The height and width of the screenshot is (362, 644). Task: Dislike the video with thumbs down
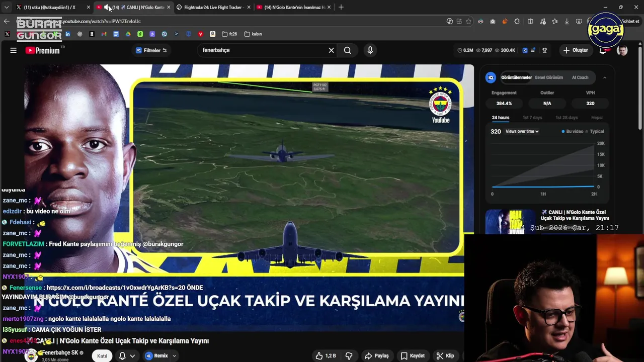click(349, 356)
